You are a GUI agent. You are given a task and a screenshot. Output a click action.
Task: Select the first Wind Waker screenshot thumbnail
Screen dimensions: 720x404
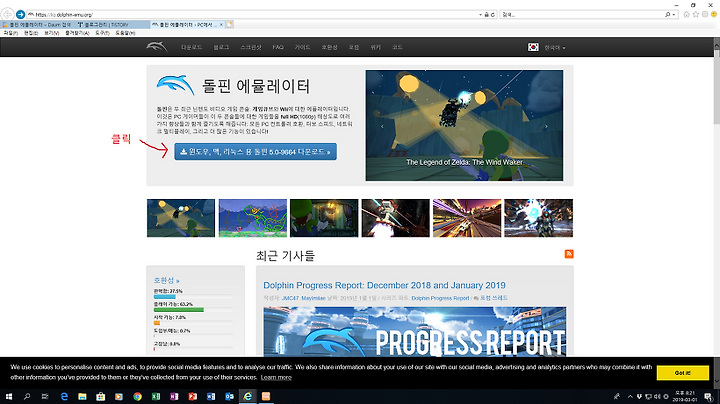[181, 218]
